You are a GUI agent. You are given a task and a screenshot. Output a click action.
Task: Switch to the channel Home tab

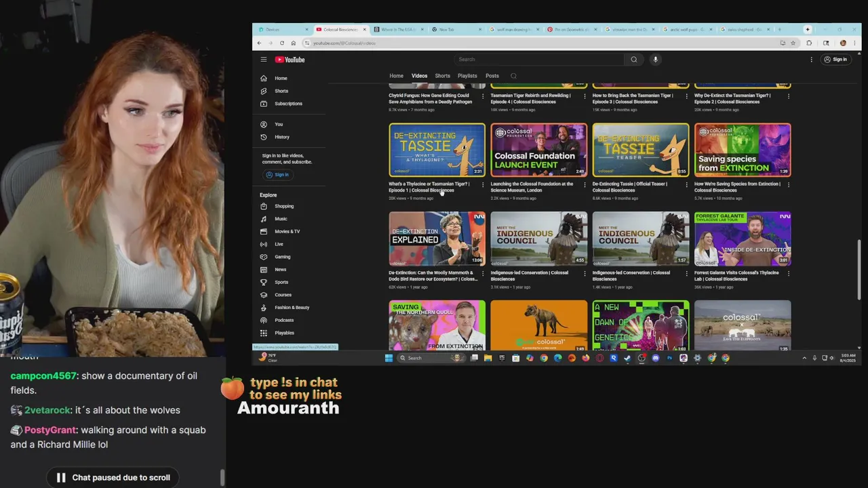click(x=396, y=76)
